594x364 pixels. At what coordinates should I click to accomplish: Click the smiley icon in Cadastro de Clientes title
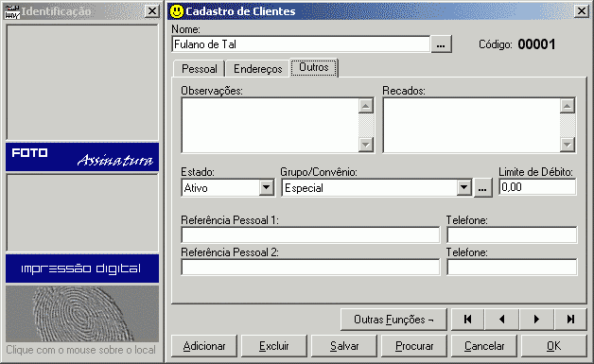pyautogui.click(x=176, y=11)
